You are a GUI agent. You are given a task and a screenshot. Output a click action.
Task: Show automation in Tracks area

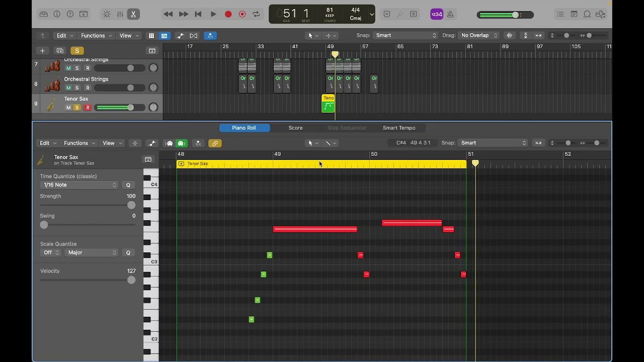coord(180,36)
